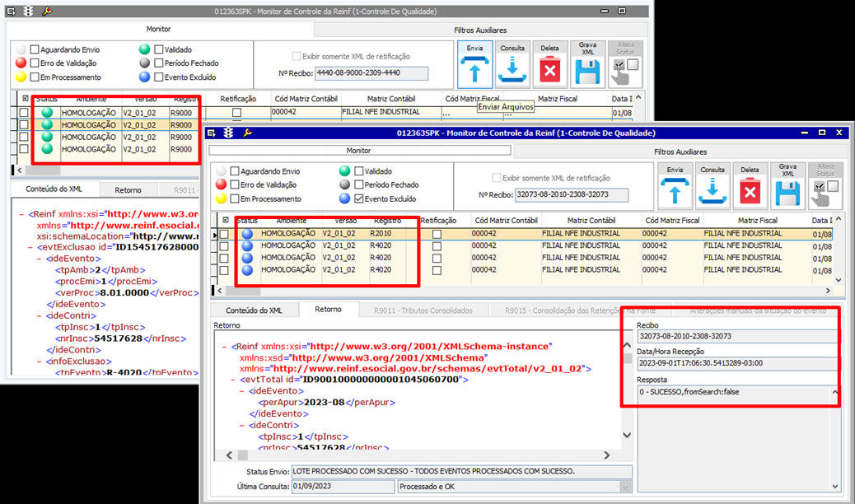The width and height of the screenshot is (855, 504).
Task: Collapse ideEvento node in back window XML
Action: (x=40, y=259)
